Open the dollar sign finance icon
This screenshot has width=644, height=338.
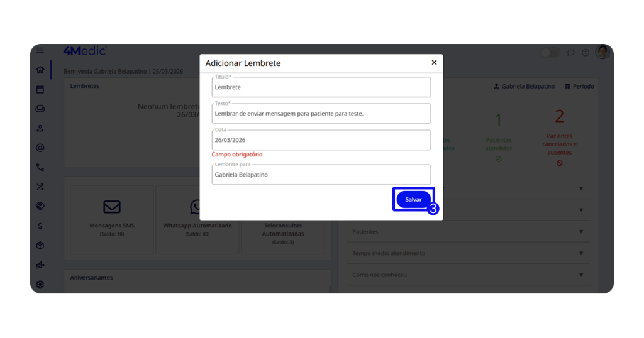pos(40,226)
